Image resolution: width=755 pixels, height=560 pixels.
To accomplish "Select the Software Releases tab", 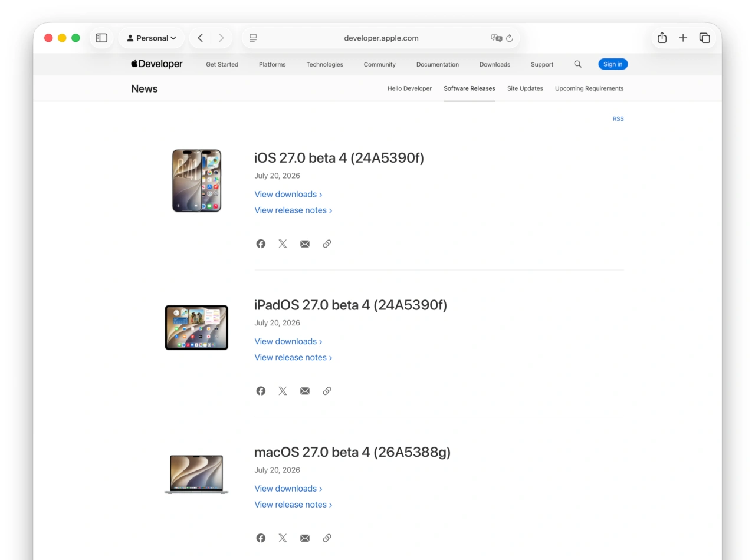I will click(x=469, y=88).
